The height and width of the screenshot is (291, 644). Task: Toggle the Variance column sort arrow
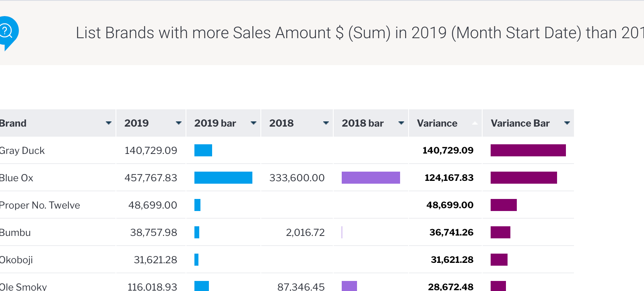tap(475, 123)
